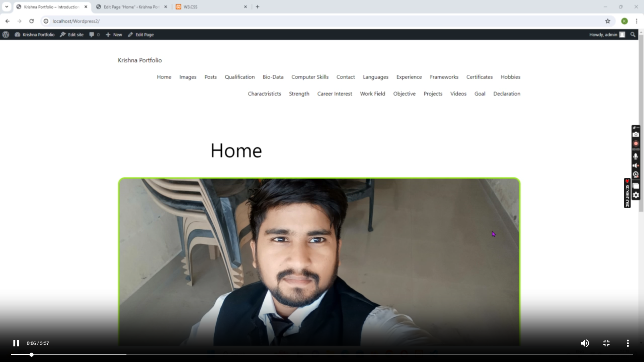644x362 pixels.
Task: Open comments bubble in admin bar
Action: click(94, 35)
